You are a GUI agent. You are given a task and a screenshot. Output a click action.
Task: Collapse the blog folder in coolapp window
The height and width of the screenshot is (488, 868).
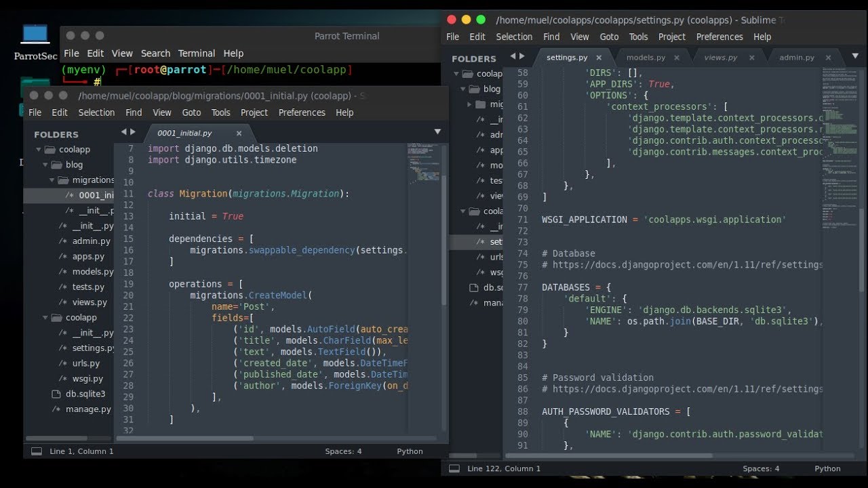[45, 165]
